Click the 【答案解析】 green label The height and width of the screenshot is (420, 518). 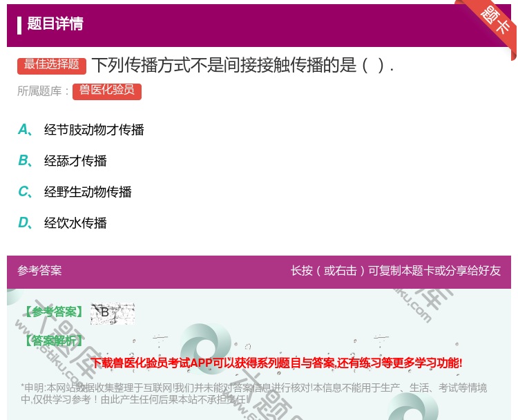[x=55, y=341]
